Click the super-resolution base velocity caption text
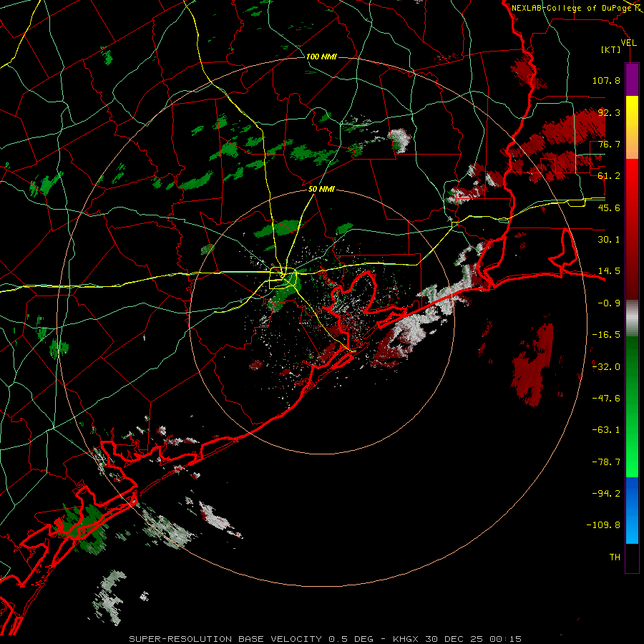The width and height of the screenshot is (644, 644). [326, 639]
